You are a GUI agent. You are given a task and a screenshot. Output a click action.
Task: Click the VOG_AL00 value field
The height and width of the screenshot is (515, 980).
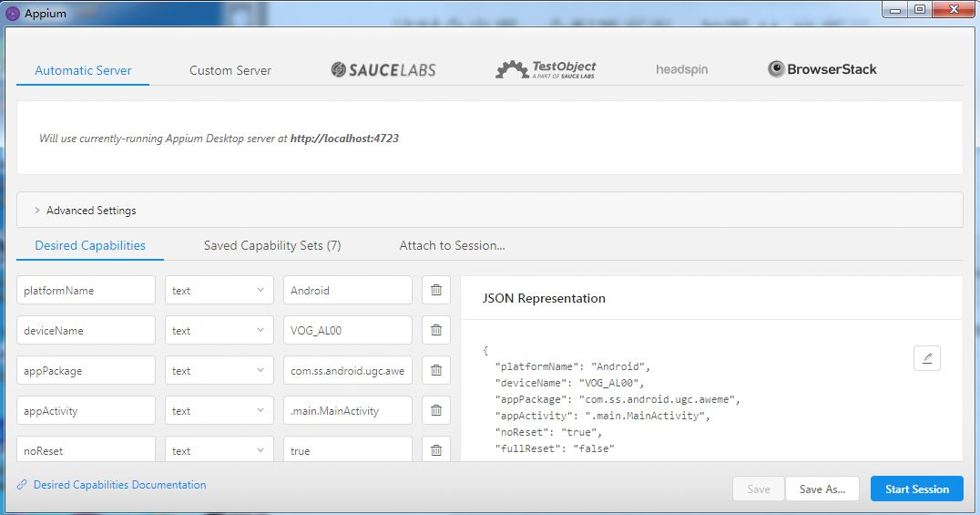point(348,330)
